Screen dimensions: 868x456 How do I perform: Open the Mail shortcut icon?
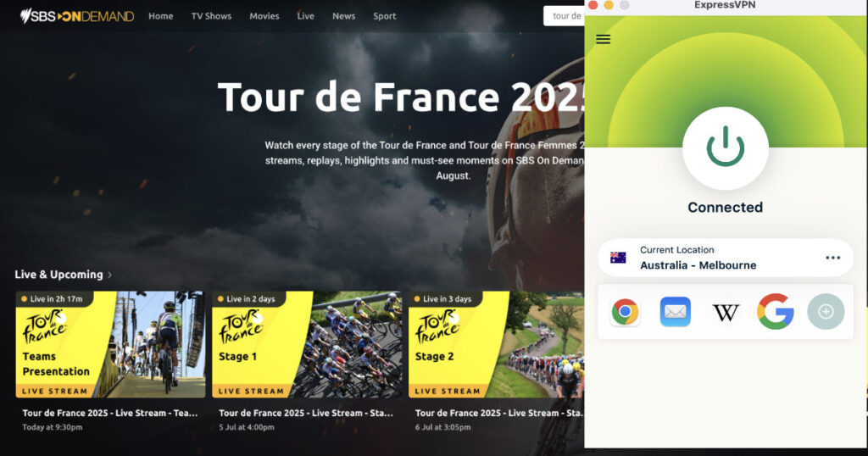click(675, 312)
